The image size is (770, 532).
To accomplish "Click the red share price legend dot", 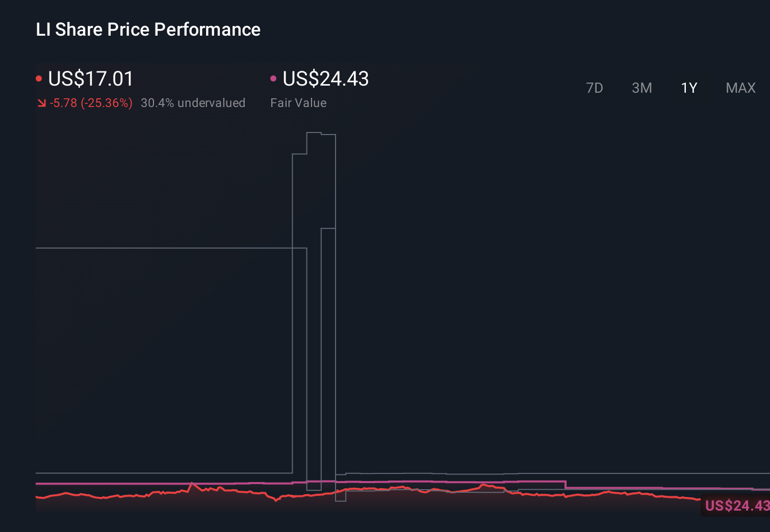I will [x=39, y=78].
